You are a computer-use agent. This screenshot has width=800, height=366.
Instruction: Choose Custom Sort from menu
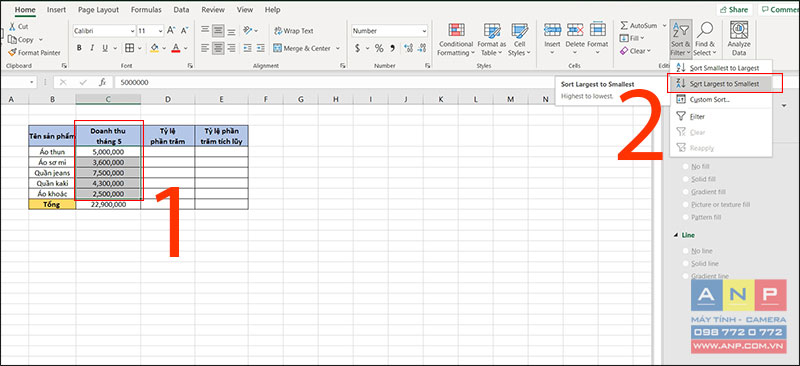tap(721, 100)
